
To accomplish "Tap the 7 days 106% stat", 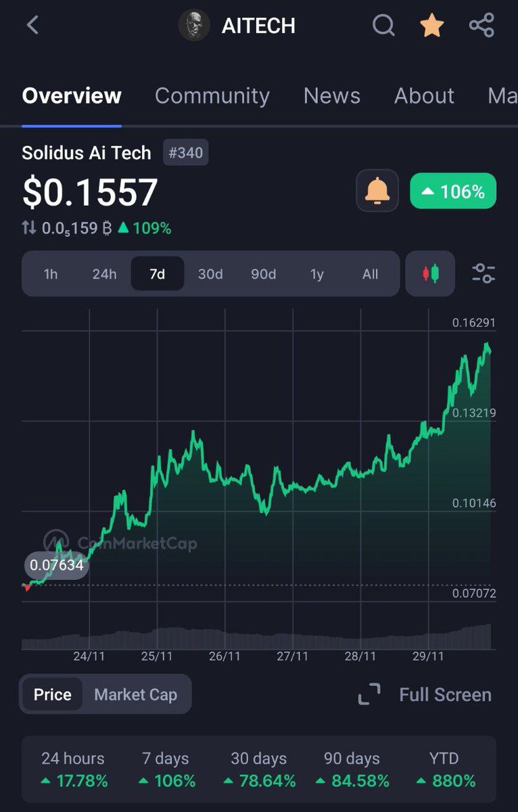I will coord(166,770).
